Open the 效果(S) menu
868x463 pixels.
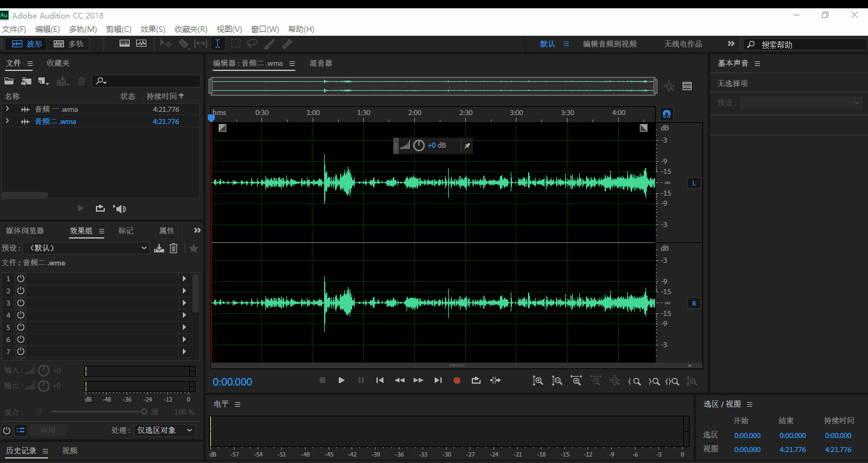tap(153, 29)
